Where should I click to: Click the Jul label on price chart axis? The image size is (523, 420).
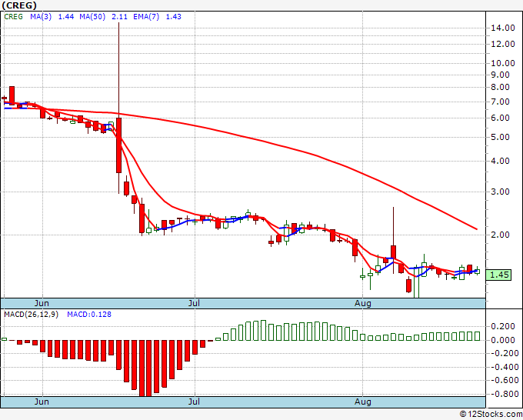[x=194, y=303]
